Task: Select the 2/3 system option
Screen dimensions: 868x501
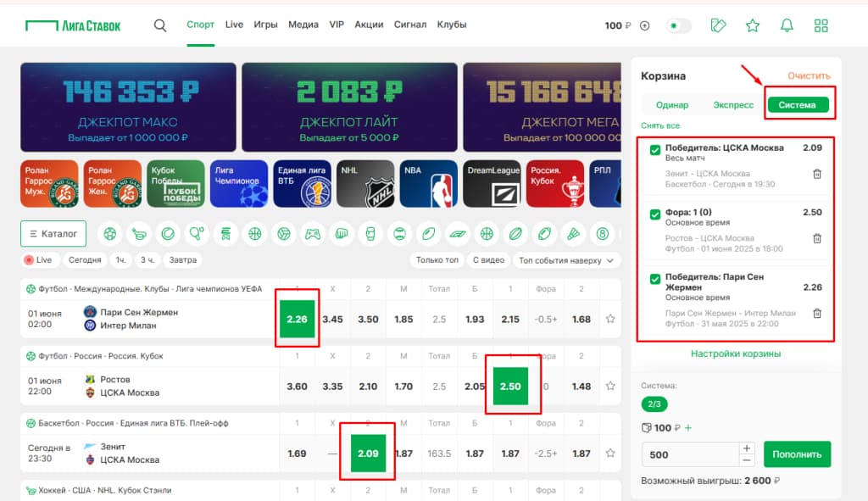Action: click(654, 404)
